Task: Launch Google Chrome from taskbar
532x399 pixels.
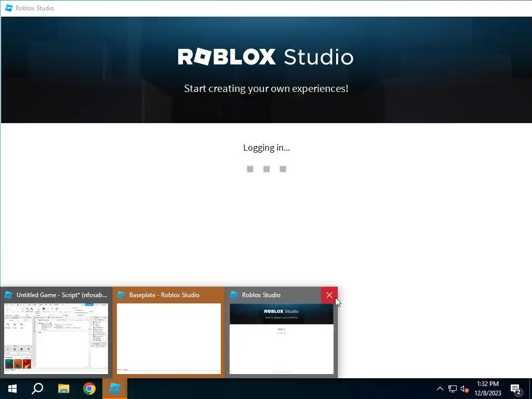Action: coord(89,389)
